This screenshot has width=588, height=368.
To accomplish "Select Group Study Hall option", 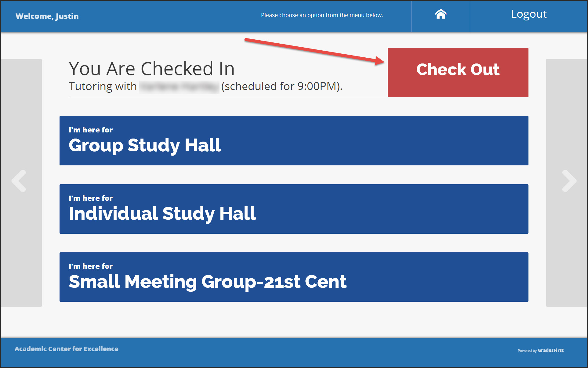I will [x=294, y=145].
